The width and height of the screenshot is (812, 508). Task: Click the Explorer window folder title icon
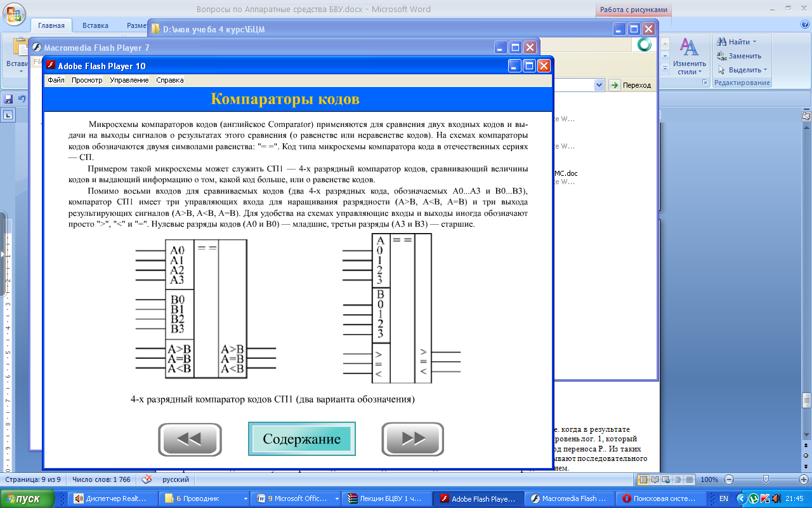point(156,29)
